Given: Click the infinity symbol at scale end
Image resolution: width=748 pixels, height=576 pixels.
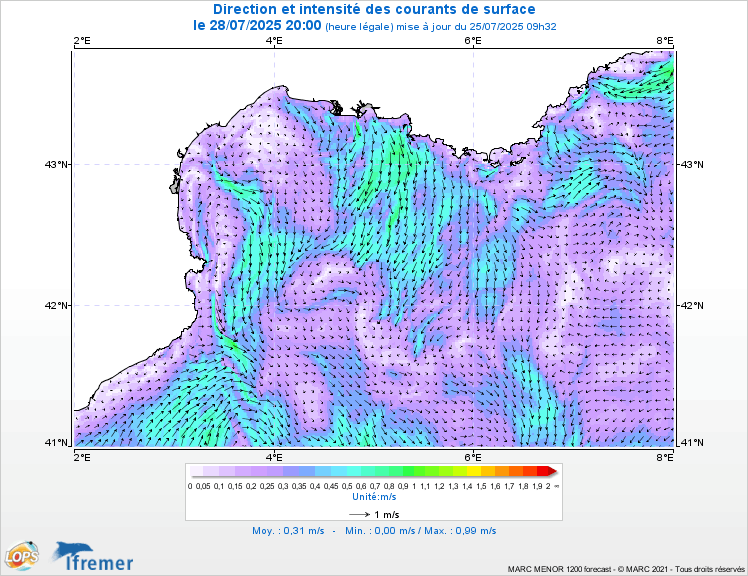Looking at the screenshot, I should [556, 486].
